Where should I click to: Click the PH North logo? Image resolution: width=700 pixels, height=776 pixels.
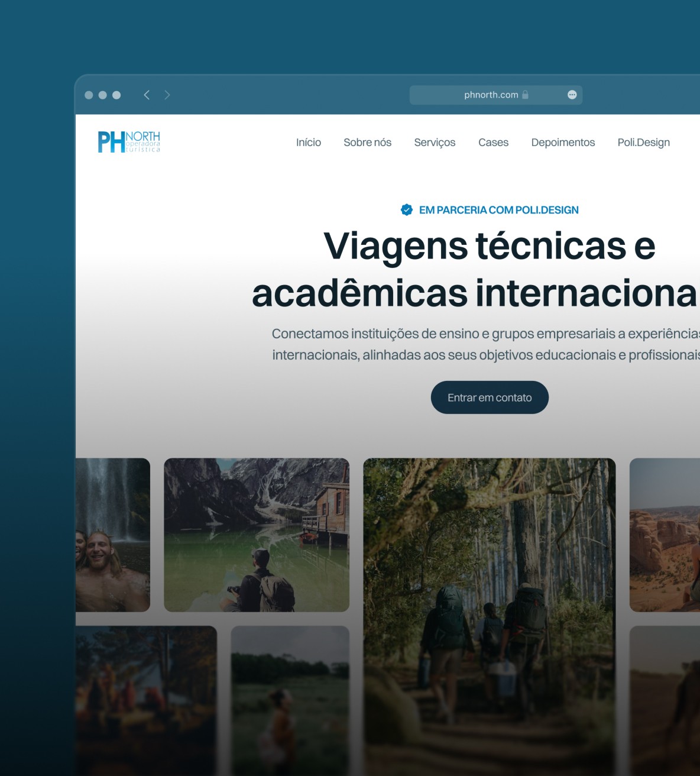(129, 142)
